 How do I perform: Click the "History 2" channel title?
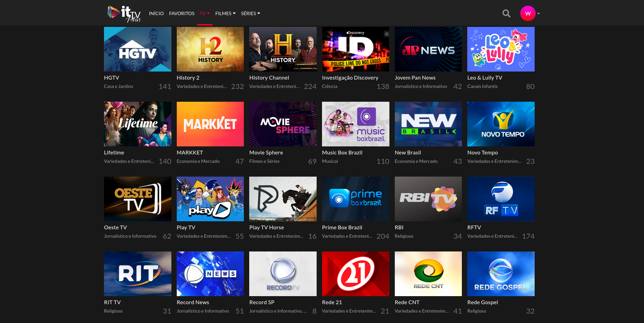[188, 78]
